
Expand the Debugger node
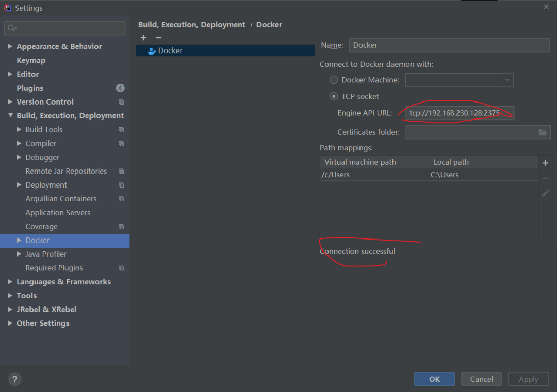[x=19, y=157]
